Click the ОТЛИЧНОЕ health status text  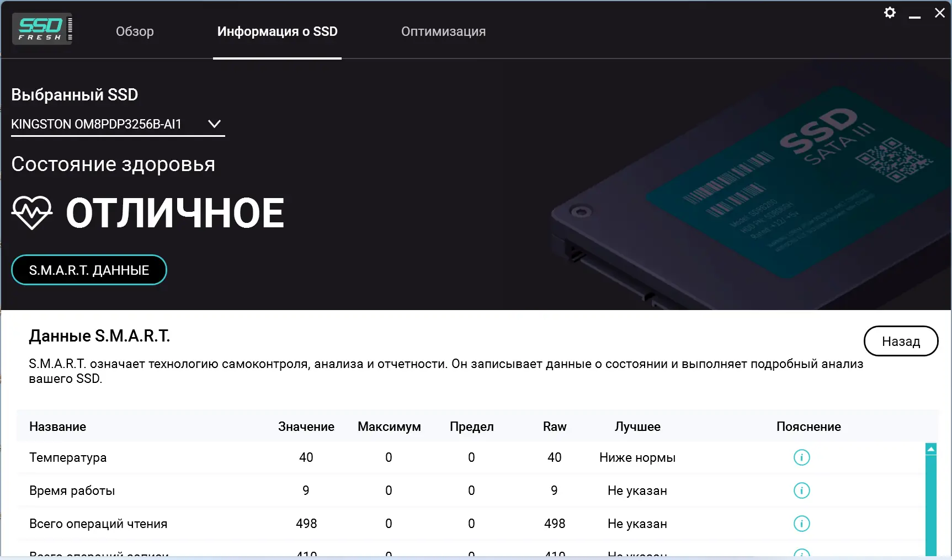pyautogui.click(x=175, y=213)
